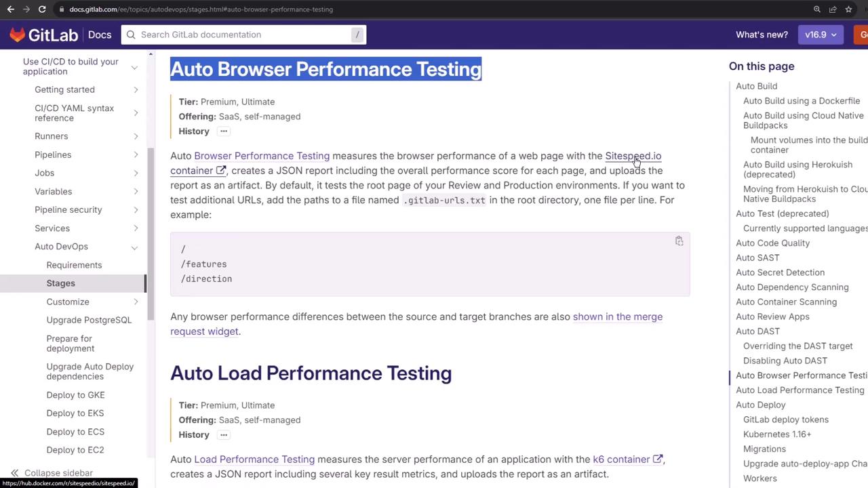This screenshot has height=488, width=868.
Task: Reload the page with the refresh icon
Action: tap(42, 9)
